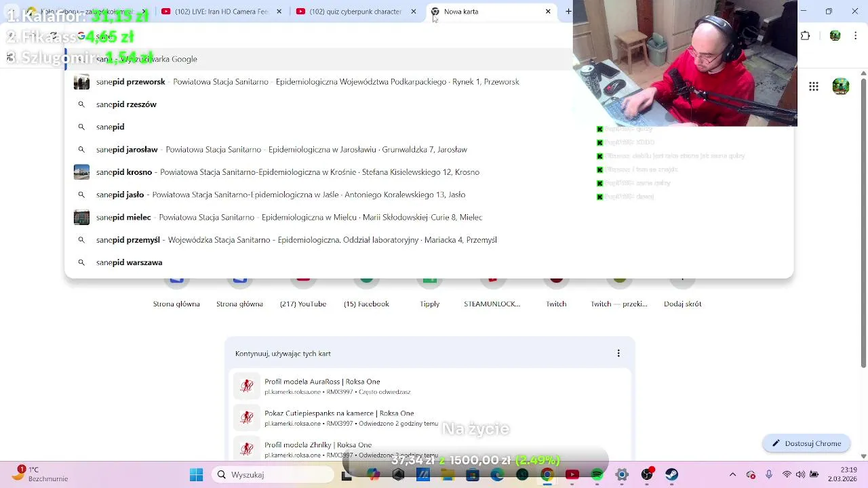Click the sanepid krosno place thumbnail
Viewport: 868px width, 488px height.
(81, 172)
